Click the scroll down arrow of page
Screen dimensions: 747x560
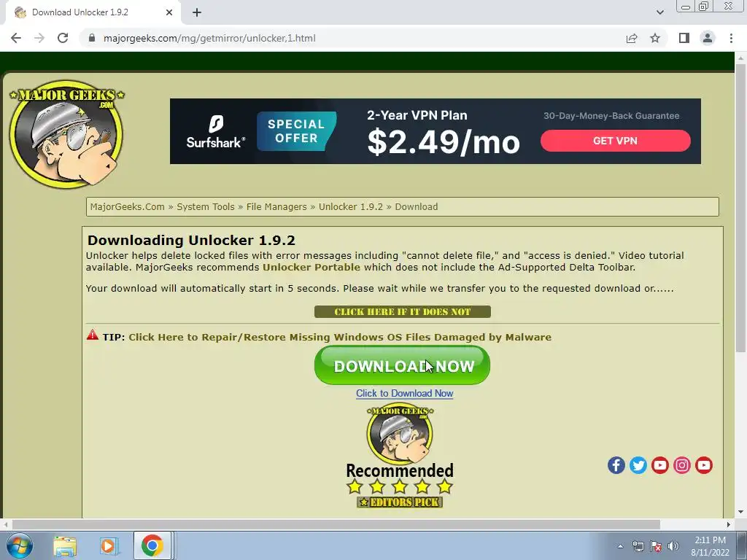click(740, 513)
